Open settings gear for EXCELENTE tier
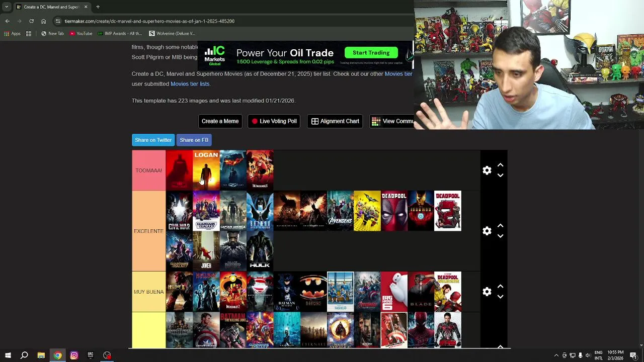This screenshot has height=362, width=644. [487, 231]
